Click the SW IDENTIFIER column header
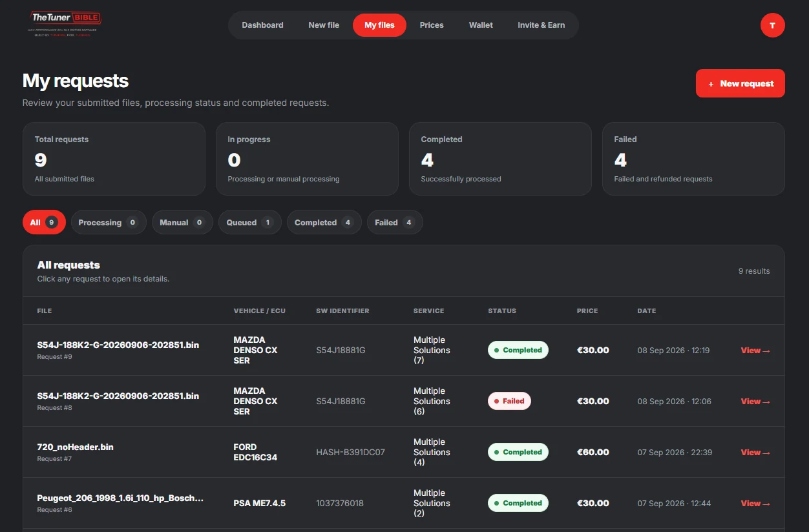This screenshot has width=809, height=532. pos(342,311)
